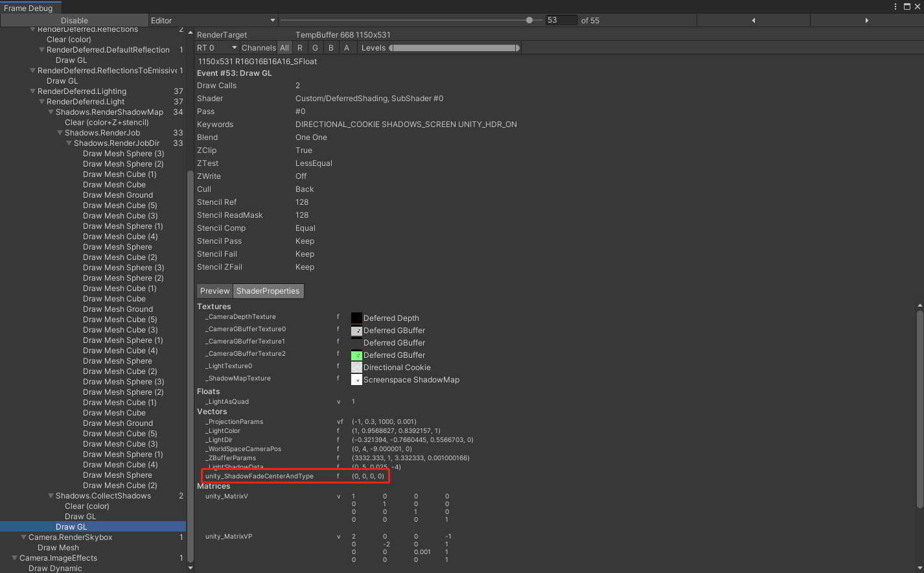Collapse Camera.RenderSkybox node
Screen dimensions: 924x573
pyautogui.click(x=23, y=537)
